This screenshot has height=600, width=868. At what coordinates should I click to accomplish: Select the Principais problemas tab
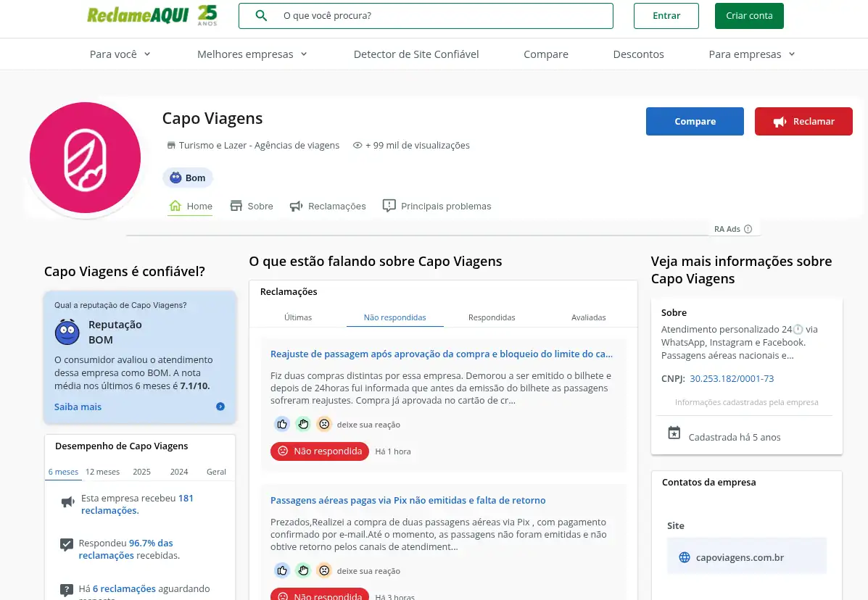click(437, 206)
